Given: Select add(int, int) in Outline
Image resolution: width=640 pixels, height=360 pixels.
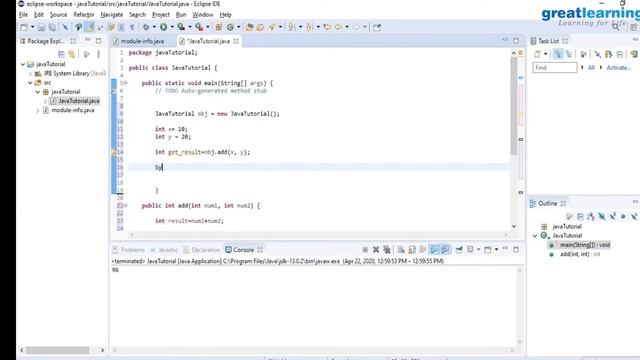Looking at the screenshot, I should coord(580,254).
